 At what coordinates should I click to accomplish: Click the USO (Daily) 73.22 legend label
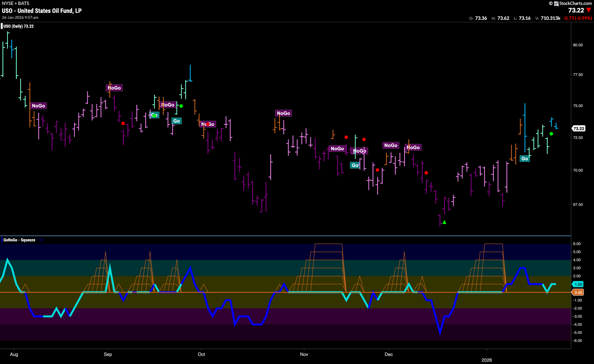pos(18,26)
